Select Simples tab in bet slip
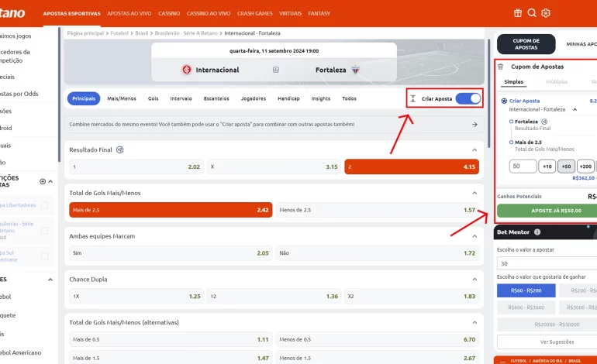The width and height of the screenshot is (597, 364). click(x=513, y=82)
